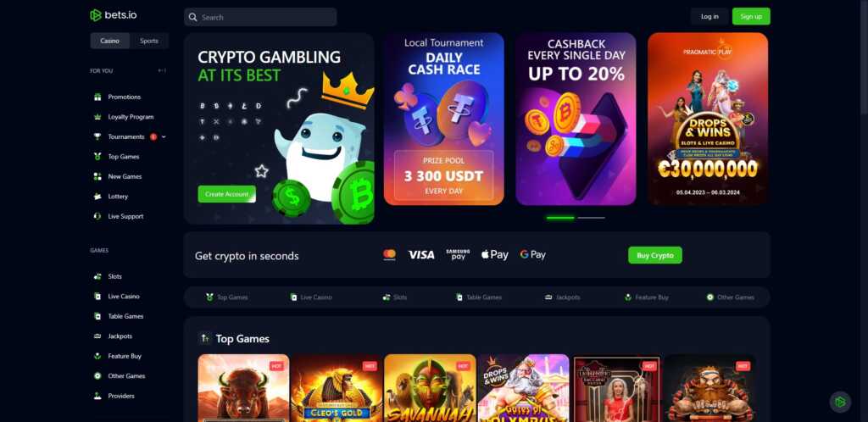Switch to the Sports toggle
The width and height of the screenshot is (868, 422).
[x=149, y=41]
